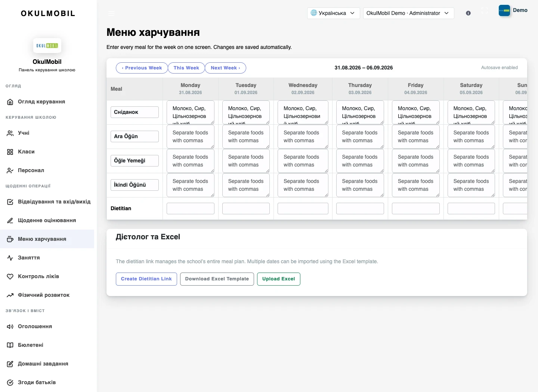This screenshot has height=392, width=538.
Task: Click the book icon next to Бюлетені
Action: (10, 345)
